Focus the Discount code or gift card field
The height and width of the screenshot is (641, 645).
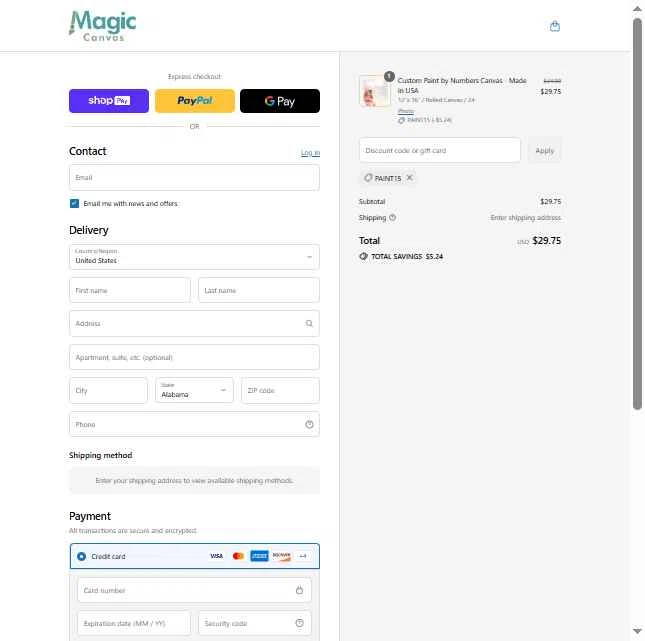coord(440,151)
